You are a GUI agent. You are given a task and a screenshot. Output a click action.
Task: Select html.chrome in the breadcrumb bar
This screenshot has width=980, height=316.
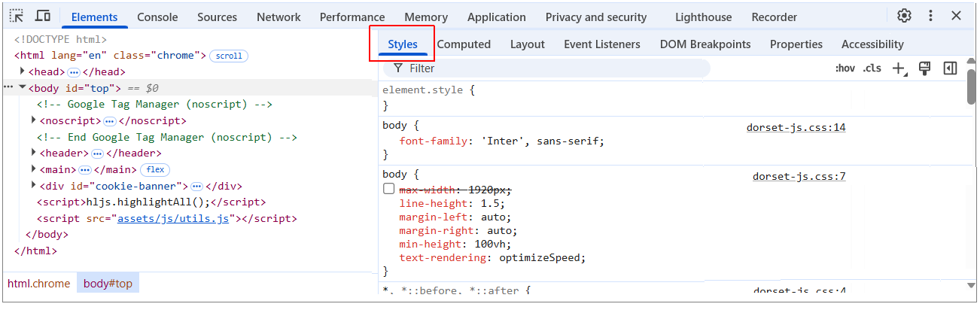click(x=38, y=284)
